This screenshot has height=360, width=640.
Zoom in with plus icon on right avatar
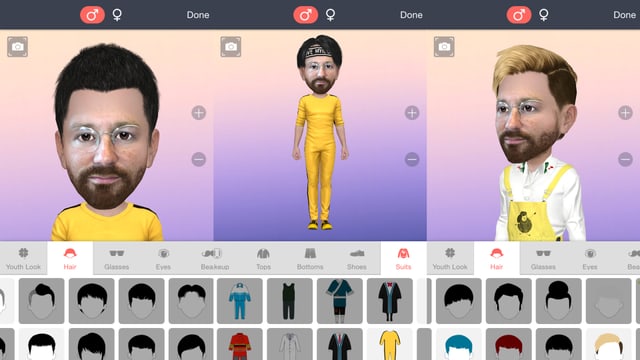625,113
